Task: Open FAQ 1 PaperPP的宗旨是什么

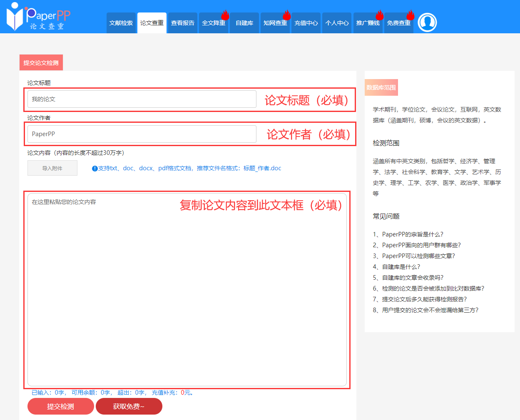Action: (x=408, y=234)
